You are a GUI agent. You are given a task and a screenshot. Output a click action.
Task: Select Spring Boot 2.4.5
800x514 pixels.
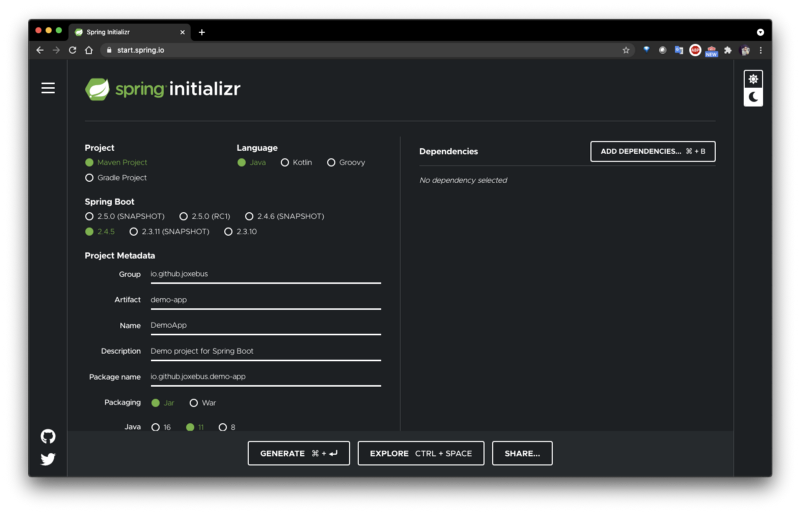(100, 232)
